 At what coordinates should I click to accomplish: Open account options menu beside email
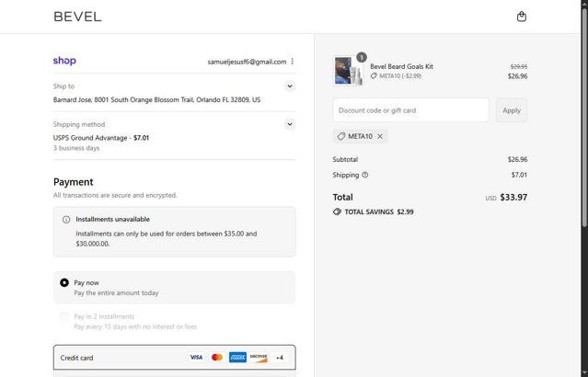coord(292,62)
